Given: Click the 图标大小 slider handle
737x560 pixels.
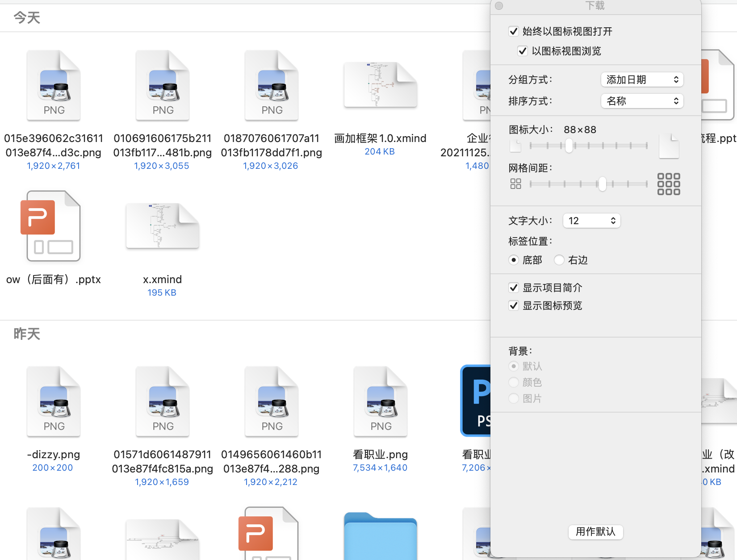Looking at the screenshot, I should tap(569, 146).
